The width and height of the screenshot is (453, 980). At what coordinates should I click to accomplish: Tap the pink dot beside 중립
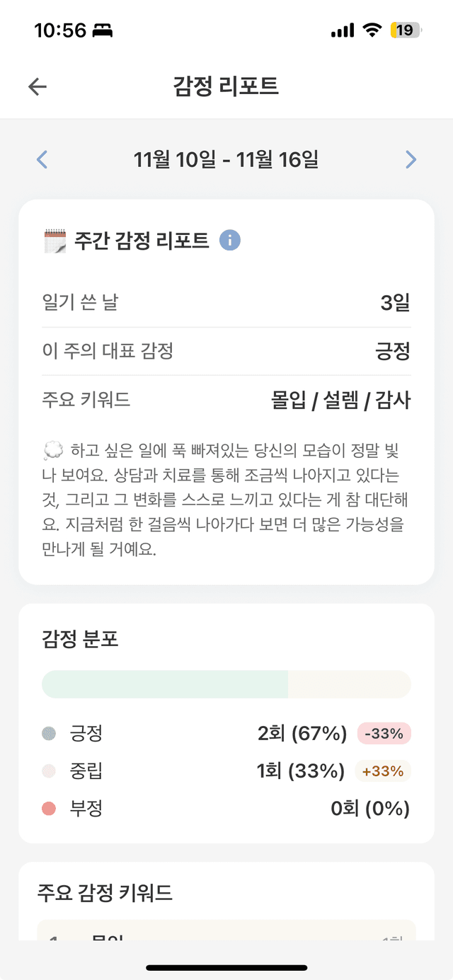point(48,771)
